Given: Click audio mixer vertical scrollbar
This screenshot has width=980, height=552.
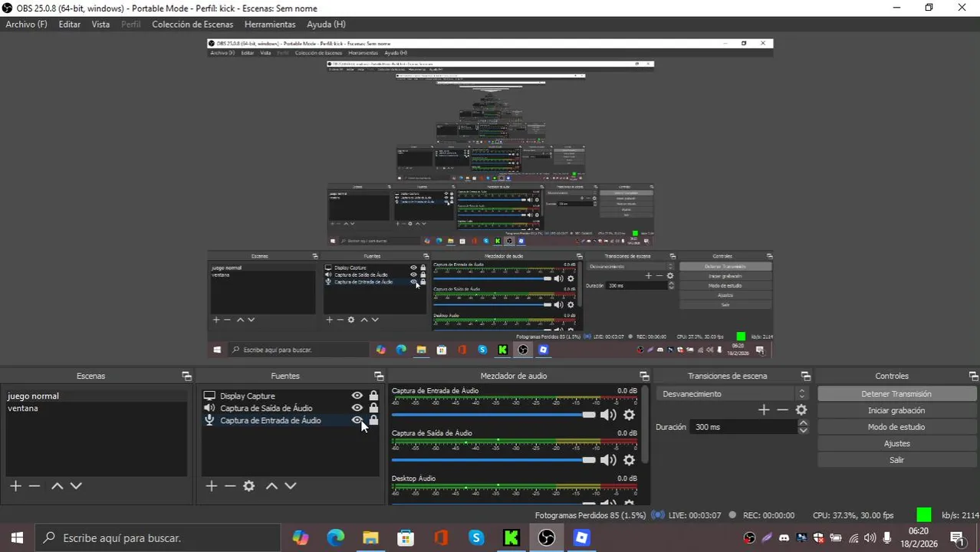Looking at the screenshot, I should (646, 424).
